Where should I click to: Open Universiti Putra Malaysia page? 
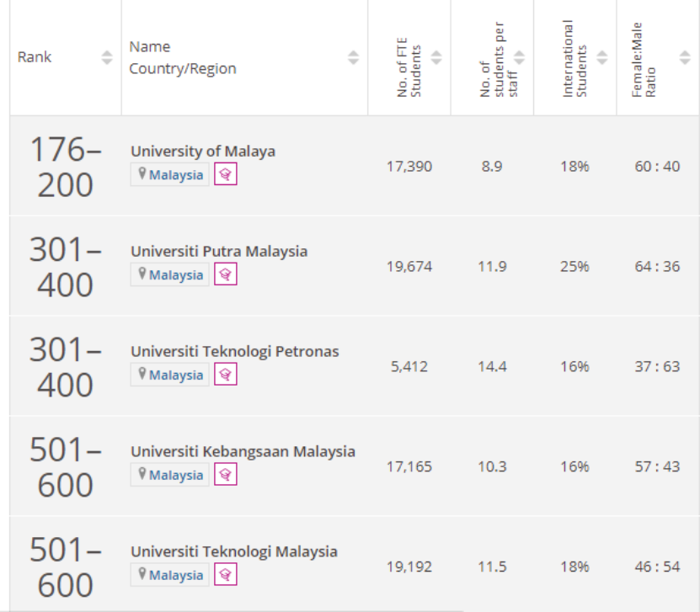coord(219,251)
